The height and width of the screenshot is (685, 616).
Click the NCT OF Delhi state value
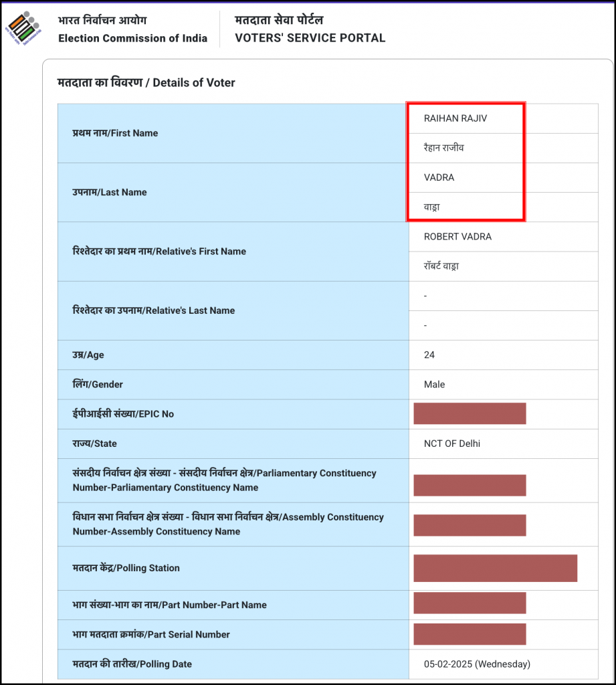tap(451, 444)
